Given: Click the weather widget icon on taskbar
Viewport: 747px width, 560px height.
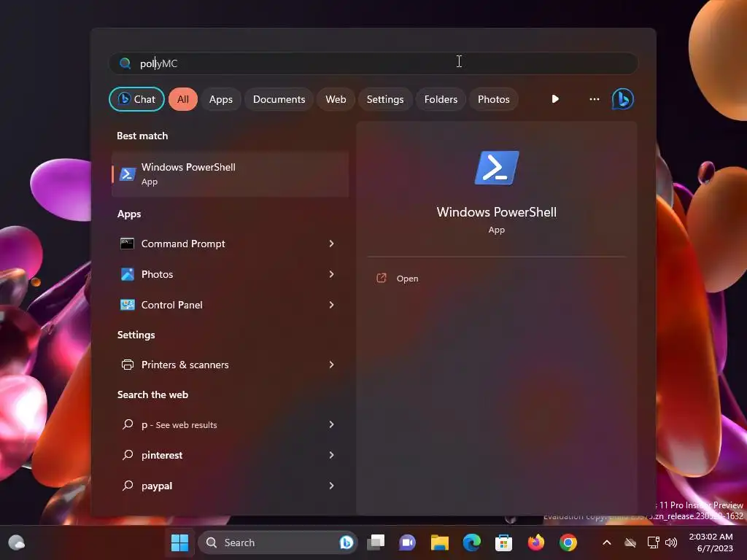Looking at the screenshot, I should 17,542.
